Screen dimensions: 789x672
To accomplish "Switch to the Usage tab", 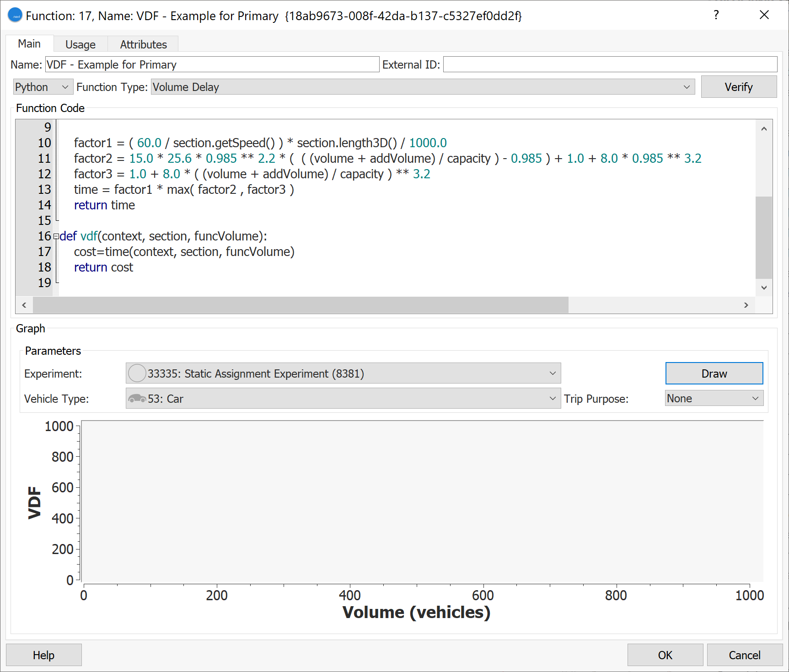I will (81, 44).
